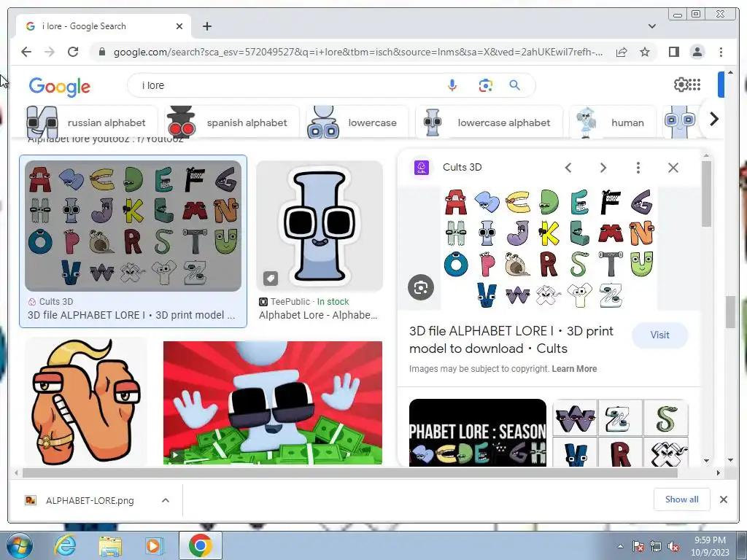The image size is (747, 560).
Task: Select the lowercase filter chip
Action: (357, 122)
